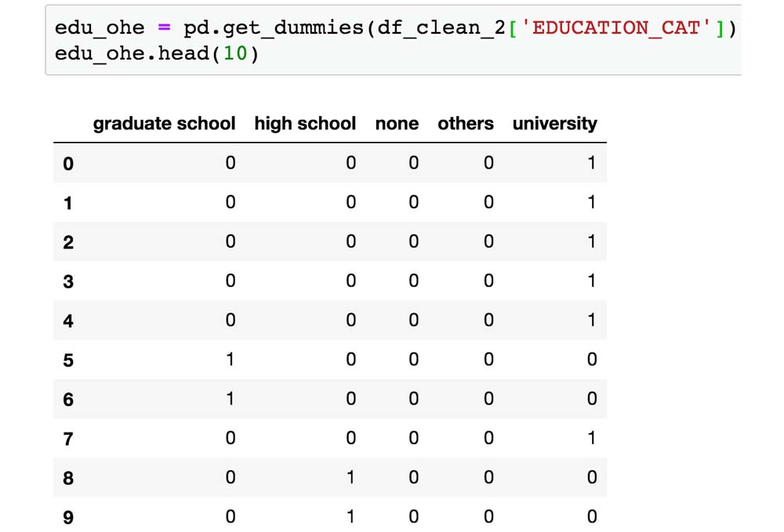
Task: Click the 'others' value in row 4
Action: (488, 320)
